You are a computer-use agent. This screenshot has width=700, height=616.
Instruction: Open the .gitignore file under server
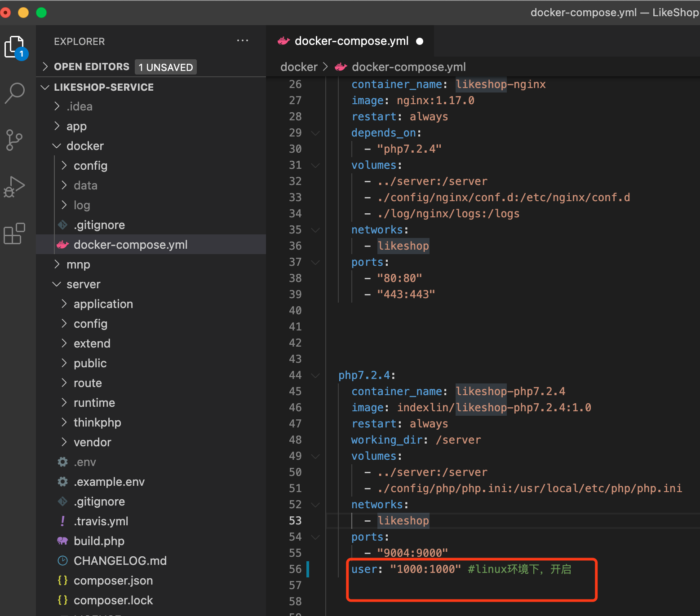151,502
